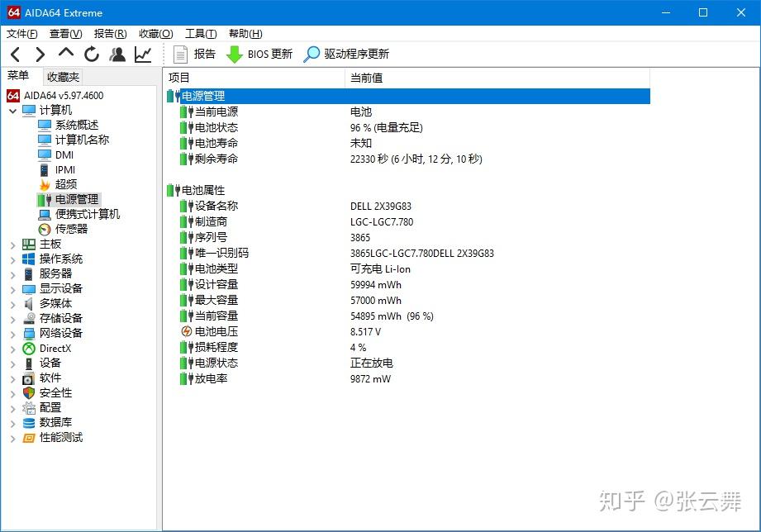Select the 超频 overclock flame icon
Image resolution: width=761 pixels, height=532 pixels.
pos(45,184)
